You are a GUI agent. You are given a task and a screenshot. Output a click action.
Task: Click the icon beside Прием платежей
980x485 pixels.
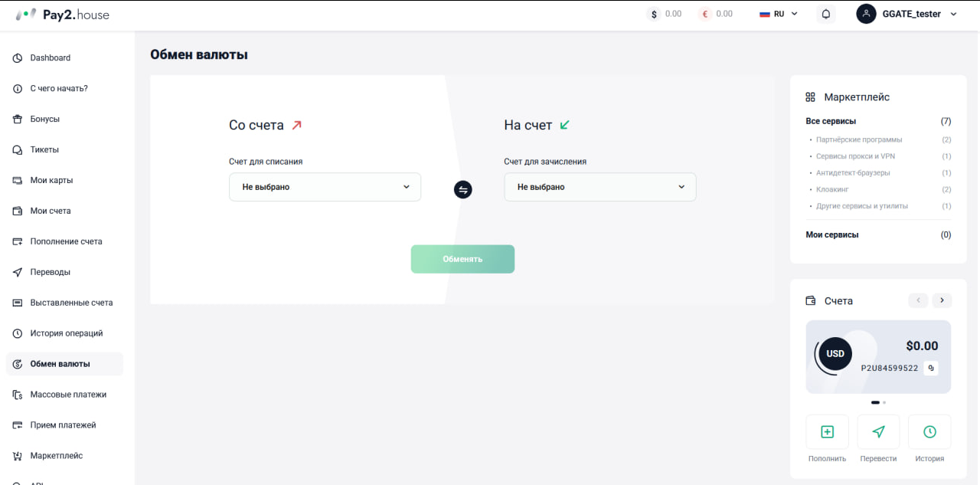click(18, 425)
